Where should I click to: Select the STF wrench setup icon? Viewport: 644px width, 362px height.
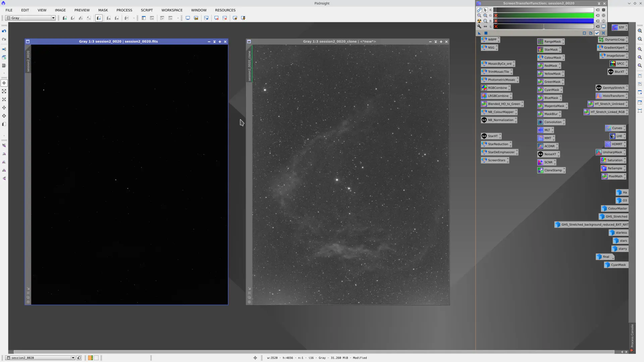click(x=479, y=26)
